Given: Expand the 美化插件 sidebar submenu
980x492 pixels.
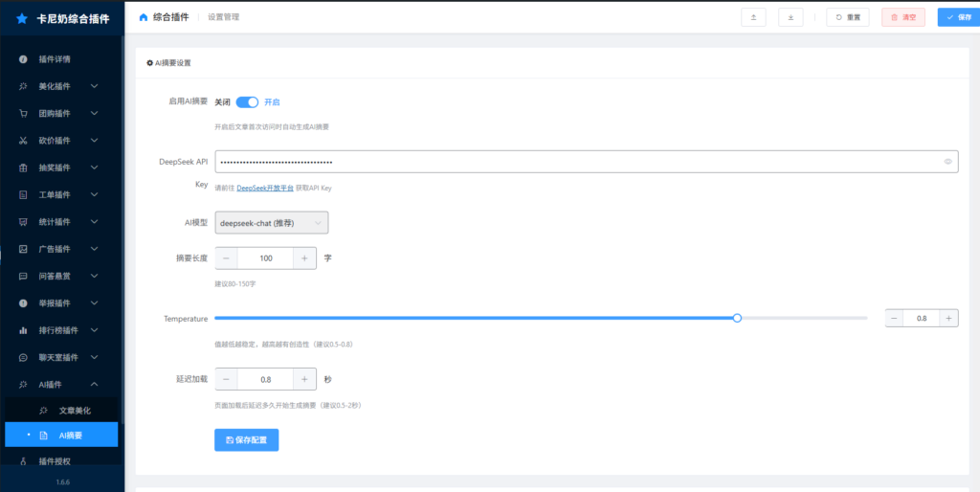Looking at the screenshot, I should point(94,86).
